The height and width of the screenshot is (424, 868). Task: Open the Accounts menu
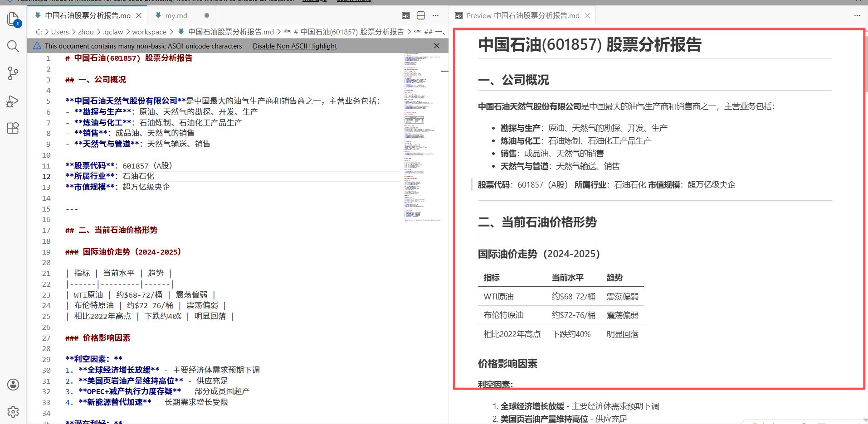[13, 385]
